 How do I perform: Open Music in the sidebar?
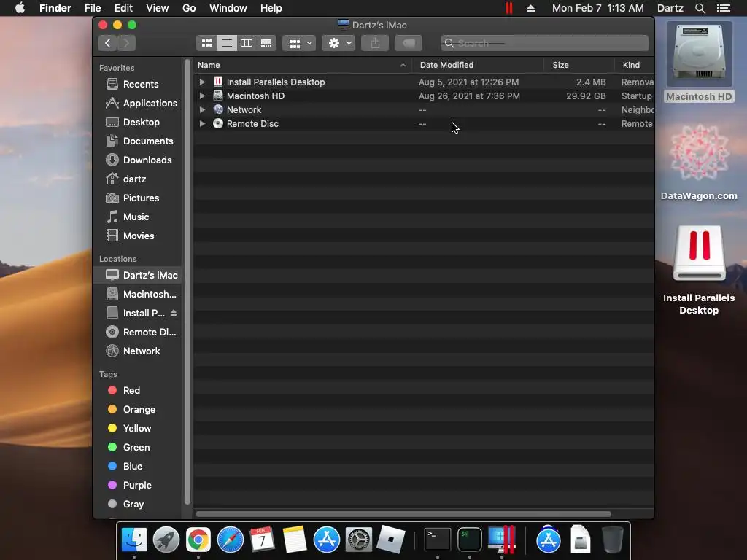tap(137, 217)
